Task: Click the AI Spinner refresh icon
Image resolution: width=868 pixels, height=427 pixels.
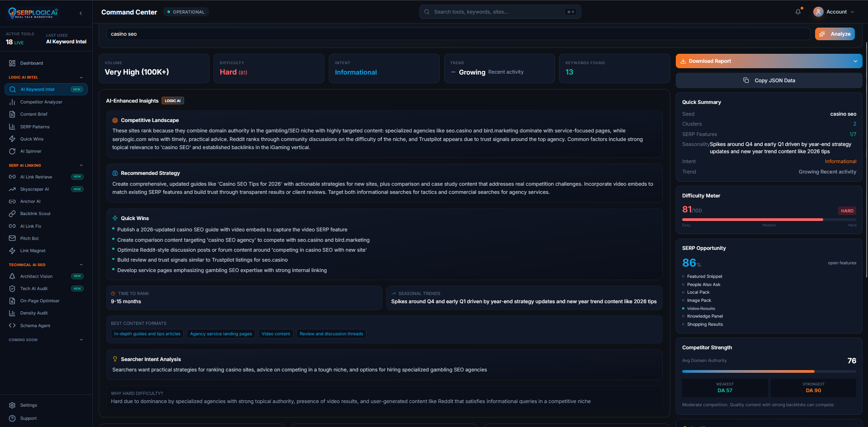Action: 12,151
